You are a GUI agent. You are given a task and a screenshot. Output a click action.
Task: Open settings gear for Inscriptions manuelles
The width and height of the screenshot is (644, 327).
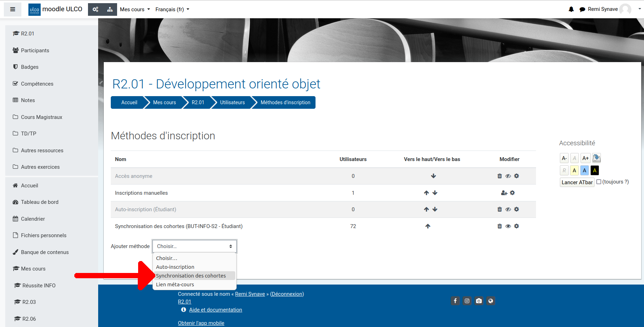(512, 193)
